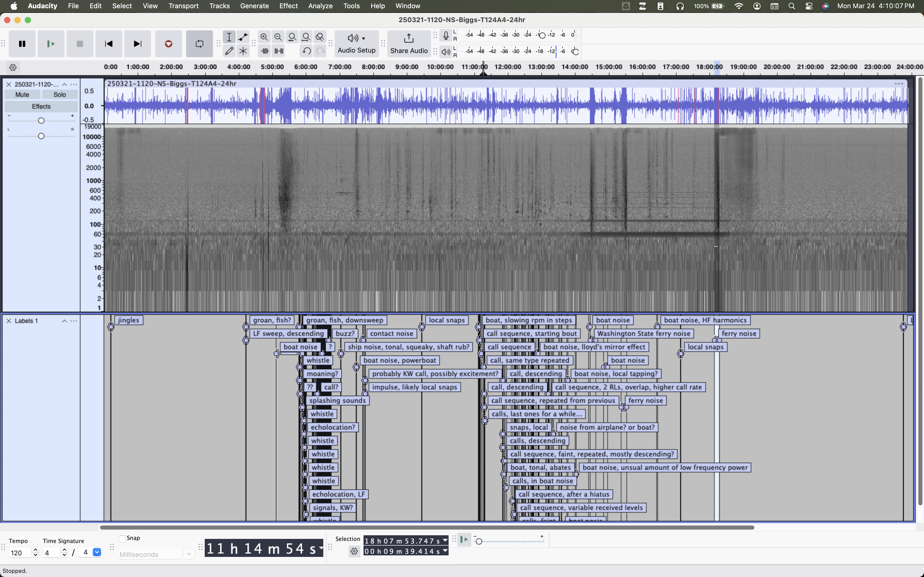
Task: Open the Generate menu
Action: pyautogui.click(x=254, y=6)
